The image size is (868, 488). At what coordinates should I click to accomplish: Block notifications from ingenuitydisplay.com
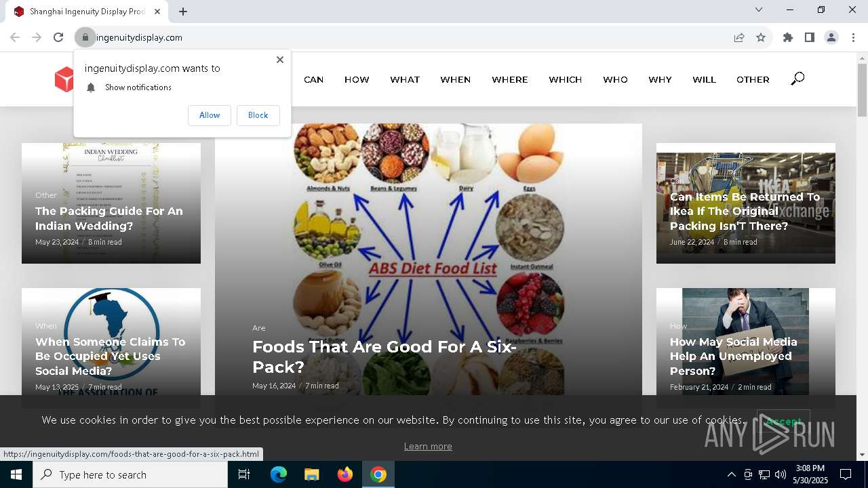258,115
